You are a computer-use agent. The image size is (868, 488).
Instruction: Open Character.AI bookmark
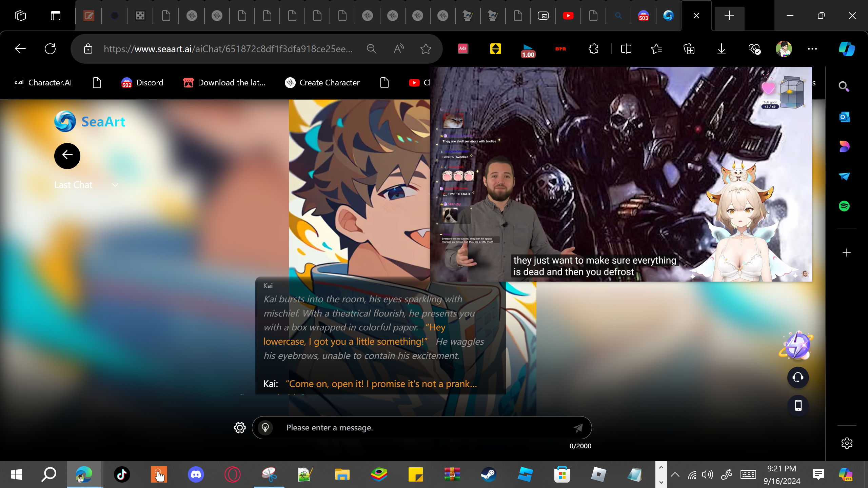(43, 83)
